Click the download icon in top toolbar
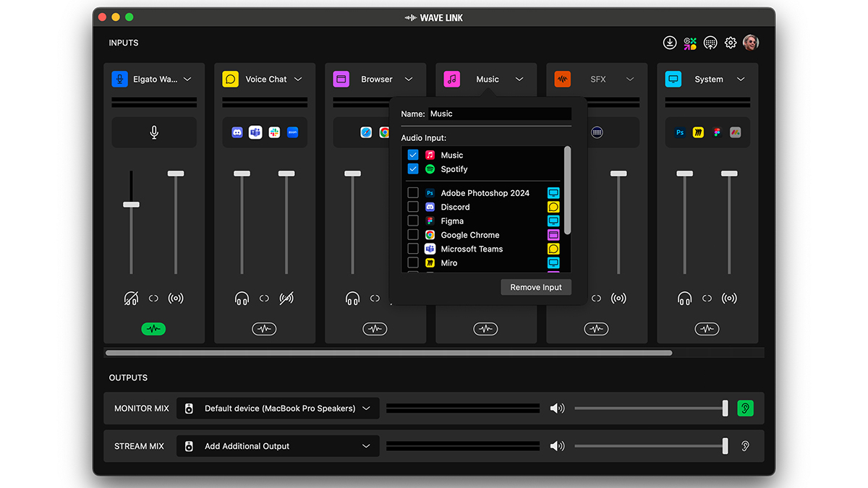This screenshot has width=868, height=488. [670, 43]
